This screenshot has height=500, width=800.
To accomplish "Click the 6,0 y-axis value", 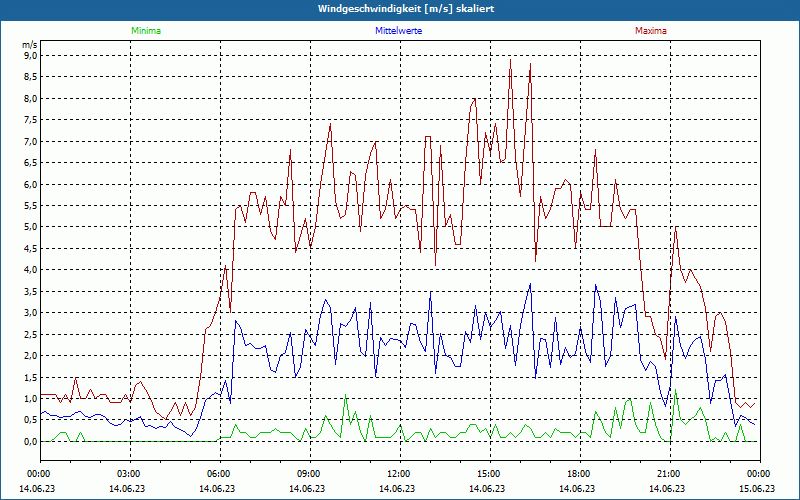I will (31, 184).
